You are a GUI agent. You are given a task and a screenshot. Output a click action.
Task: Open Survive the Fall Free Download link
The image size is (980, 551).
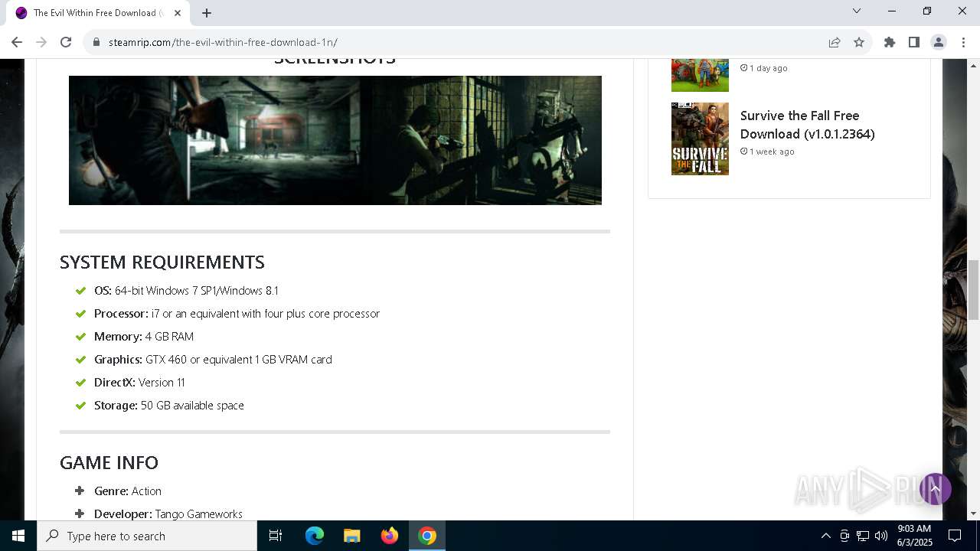[807, 125]
